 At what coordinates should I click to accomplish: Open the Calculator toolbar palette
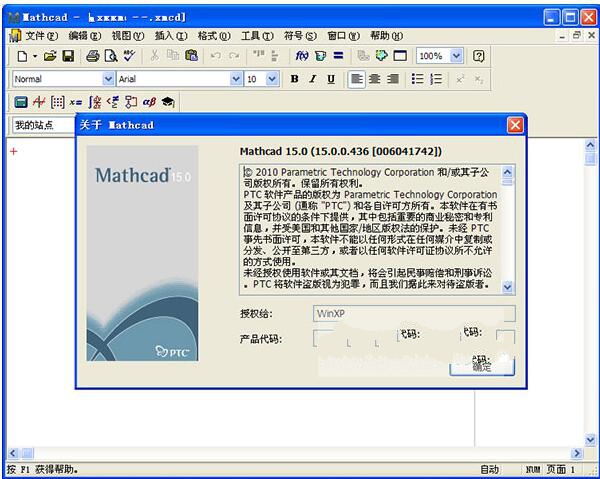click(x=21, y=102)
